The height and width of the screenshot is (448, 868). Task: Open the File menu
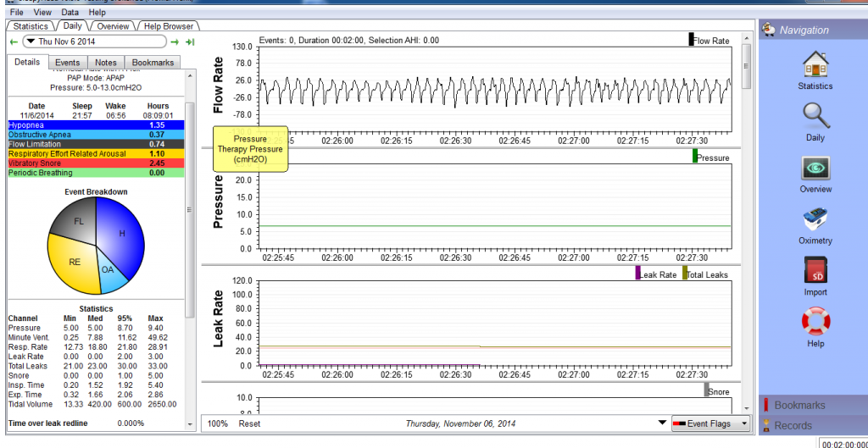tap(17, 12)
